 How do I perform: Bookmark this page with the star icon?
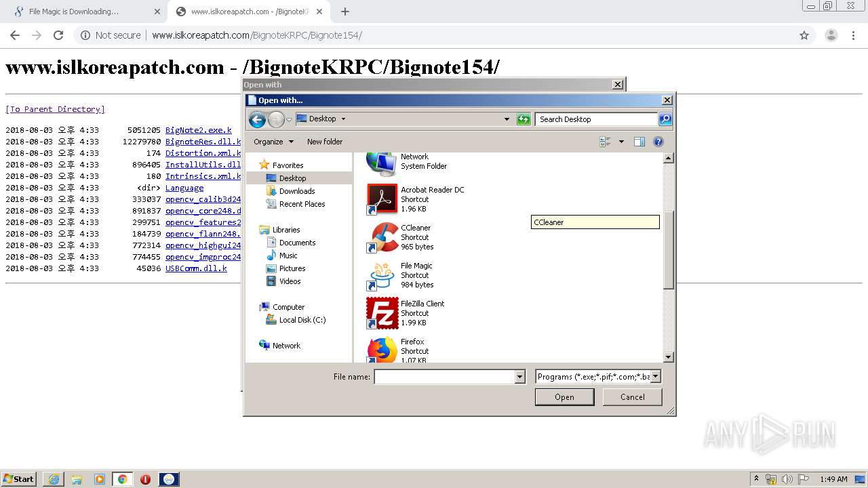coord(804,35)
